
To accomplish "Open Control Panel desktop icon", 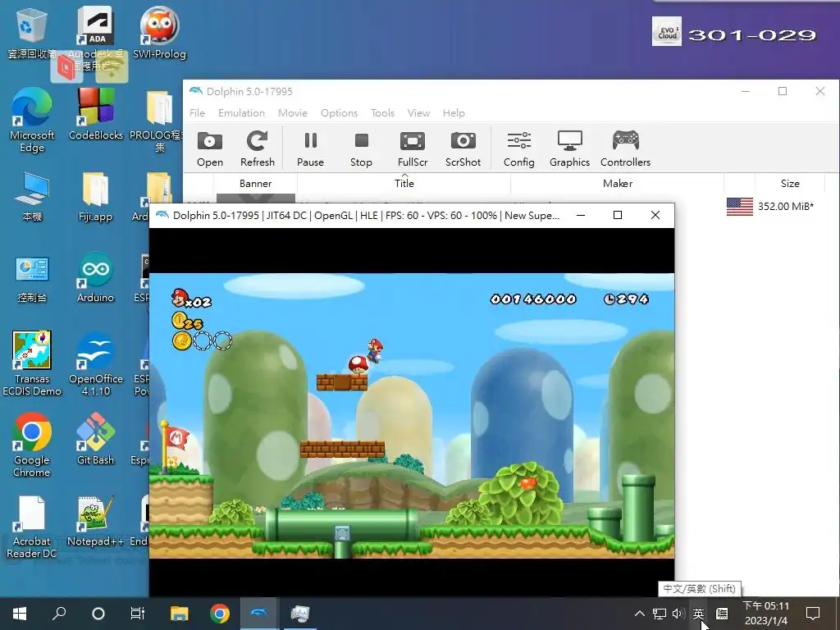I will [32, 277].
